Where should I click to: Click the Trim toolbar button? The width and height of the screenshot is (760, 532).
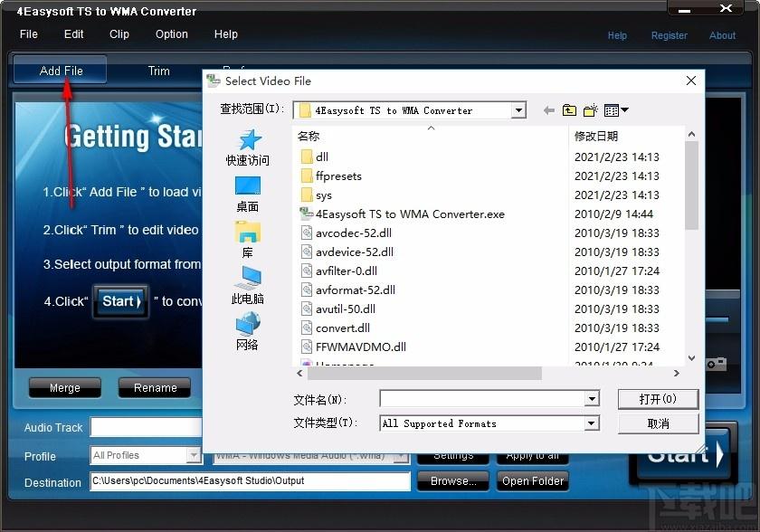[x=158, y=71]
